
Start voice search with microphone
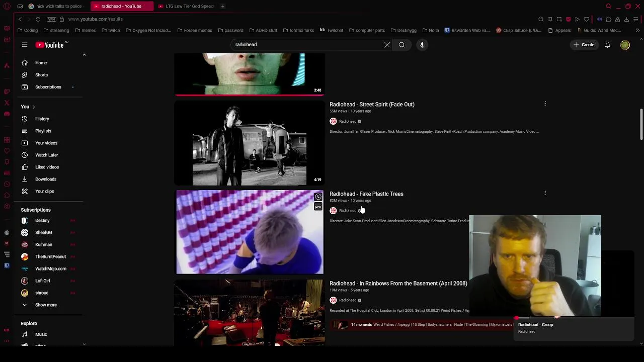click(x=422, y=45)
